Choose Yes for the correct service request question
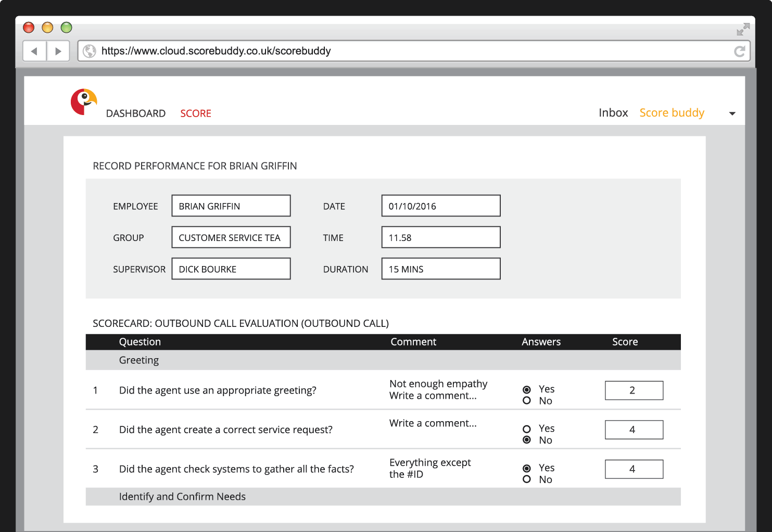The width and height of the screenshot is (772, 532). coord(527,429)
